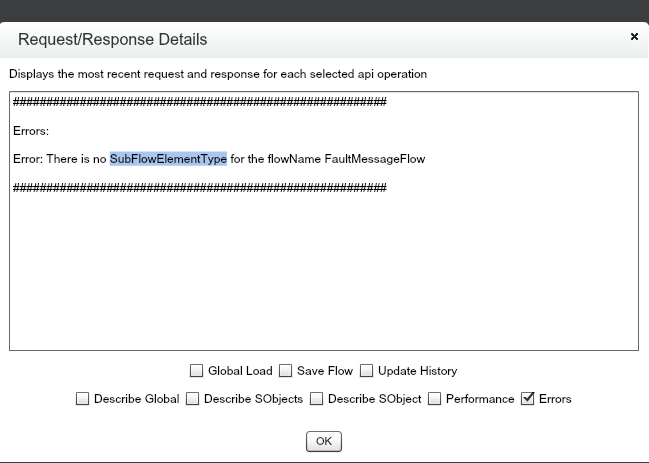Close the Request/Response Details dialog

pyautogui.click(x=634, y=36)
